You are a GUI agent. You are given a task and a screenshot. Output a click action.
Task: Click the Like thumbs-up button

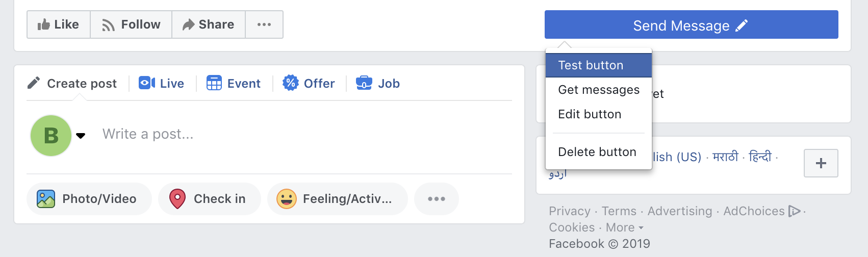59,24
